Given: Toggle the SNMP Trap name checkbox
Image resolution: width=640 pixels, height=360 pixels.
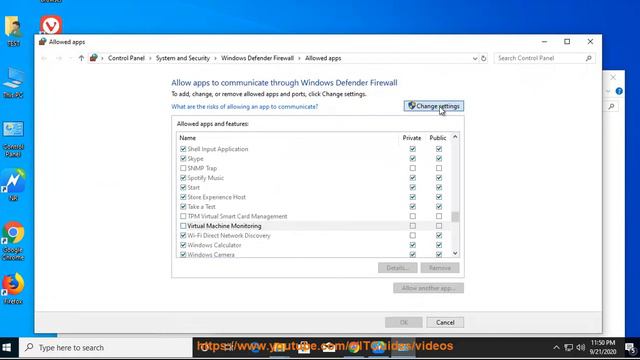Looking at the screenshot, I should tap(183, 168).
